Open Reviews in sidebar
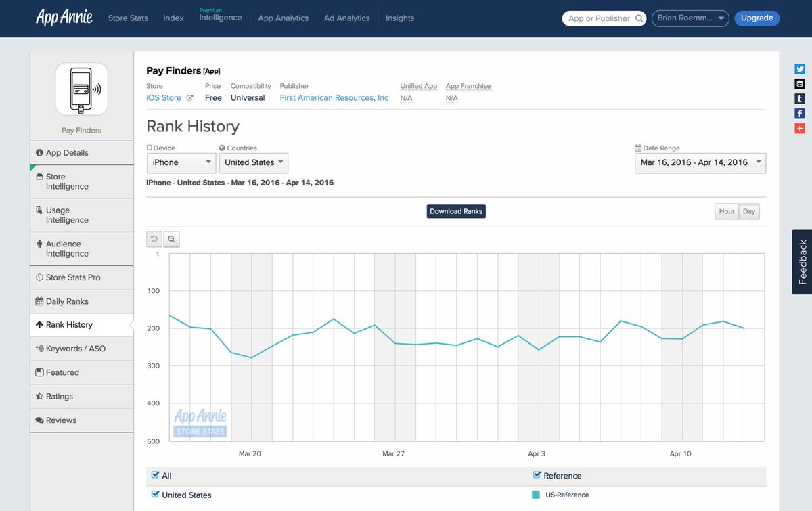Viewport: 812px width, 511px height. 82,420
